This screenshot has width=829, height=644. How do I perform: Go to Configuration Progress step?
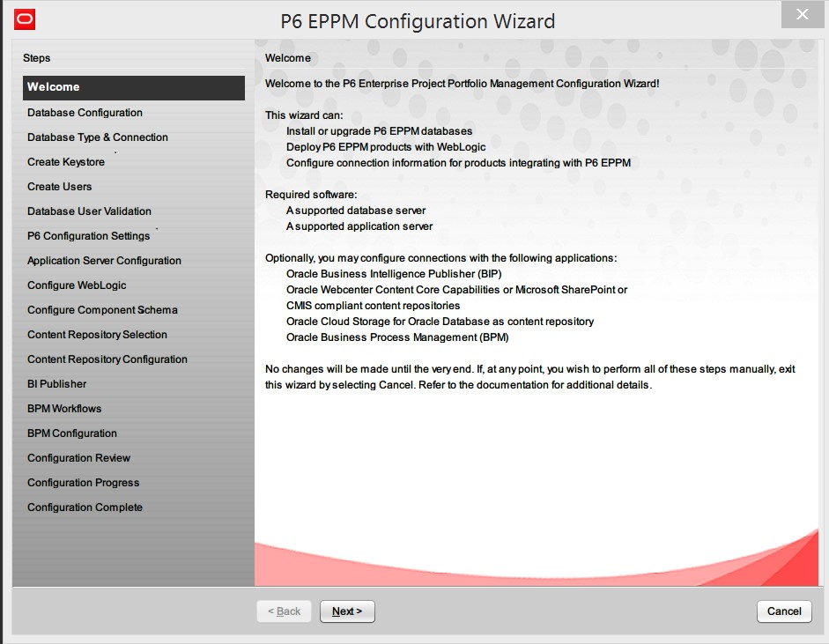[83, 483]
